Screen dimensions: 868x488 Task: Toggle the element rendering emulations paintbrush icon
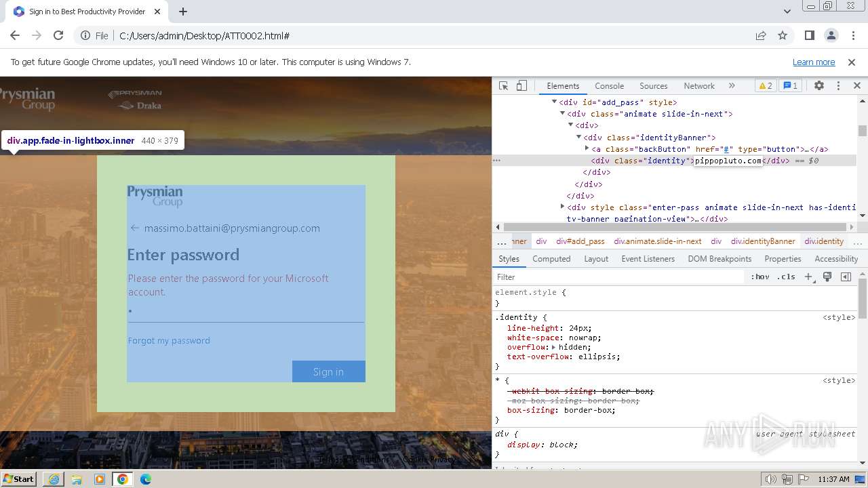tap(827, 277)
